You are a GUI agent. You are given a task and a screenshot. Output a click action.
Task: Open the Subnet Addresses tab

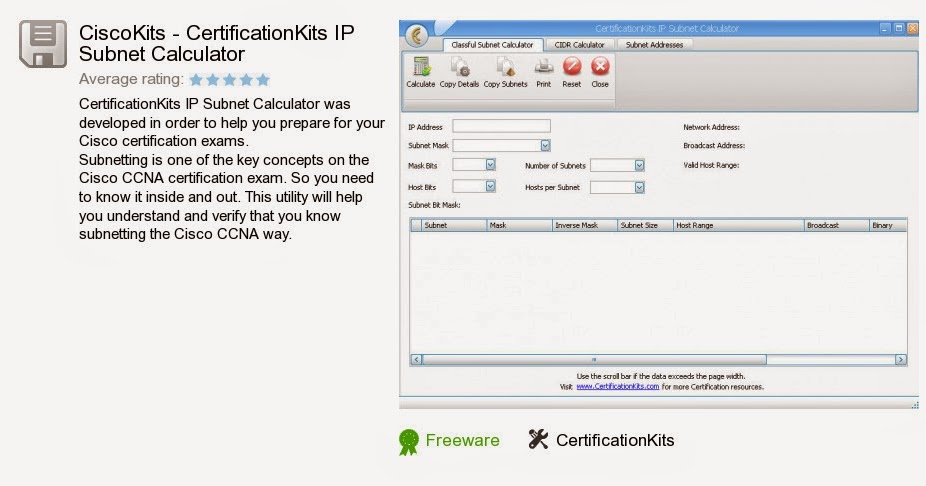[x=654, y=45]
